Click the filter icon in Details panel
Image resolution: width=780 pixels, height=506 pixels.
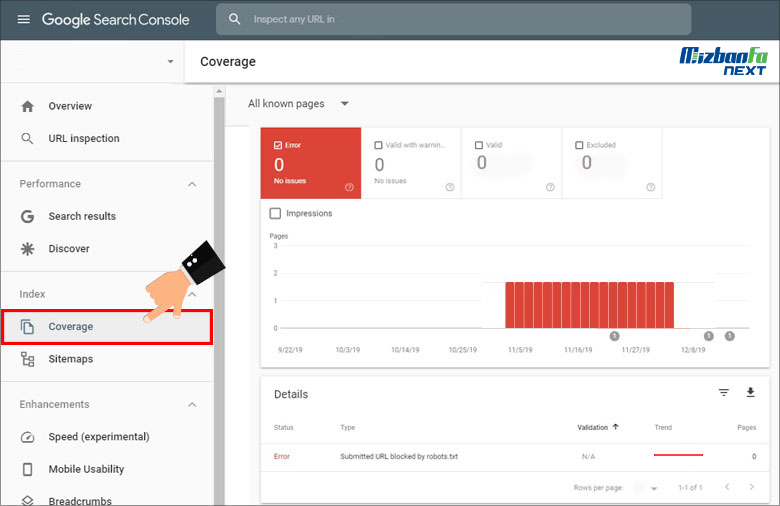tap(724, 393)
